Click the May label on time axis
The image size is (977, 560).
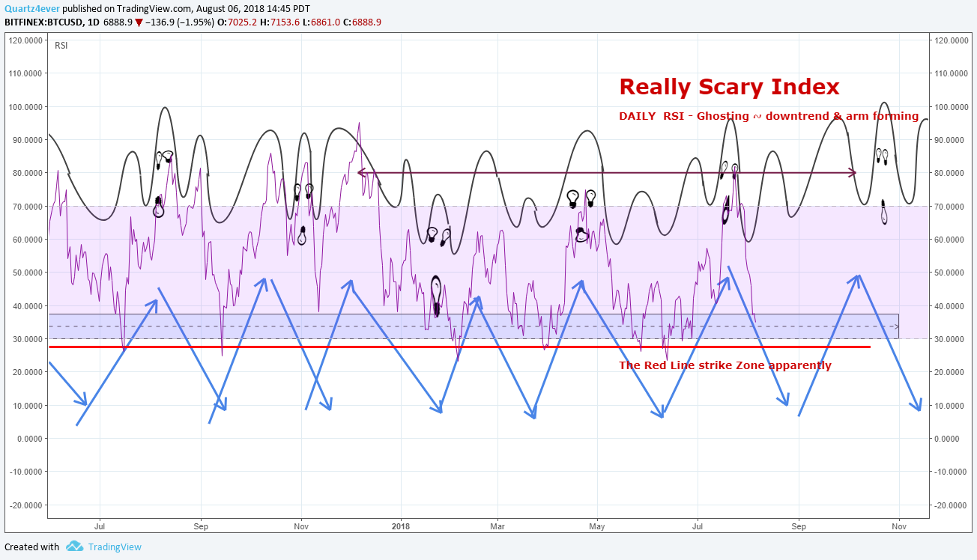pos(597,526)
